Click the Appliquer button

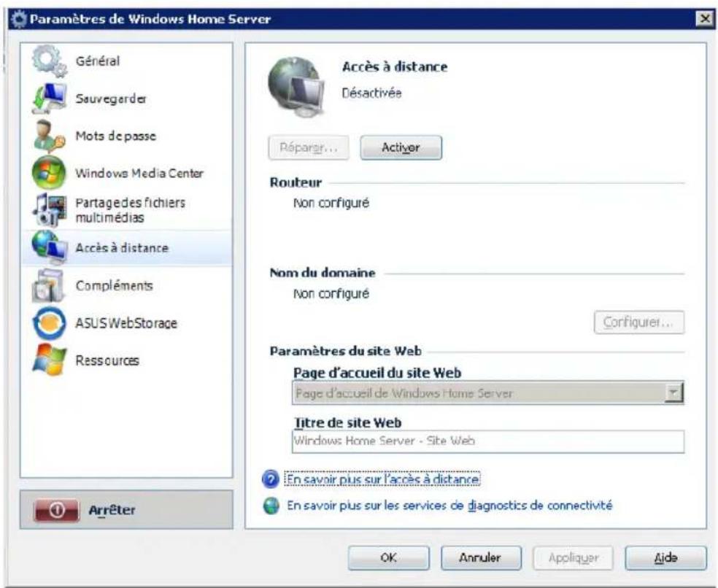(573, 557)
